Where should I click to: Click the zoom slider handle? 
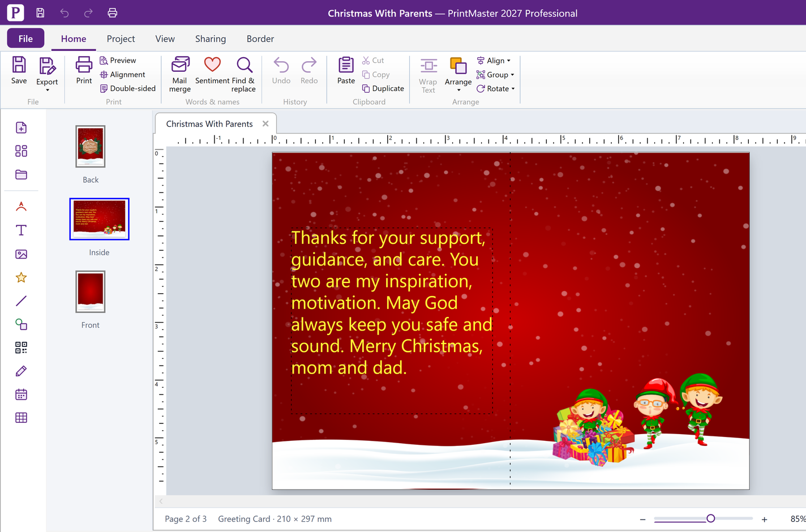(x=711, y=518)
